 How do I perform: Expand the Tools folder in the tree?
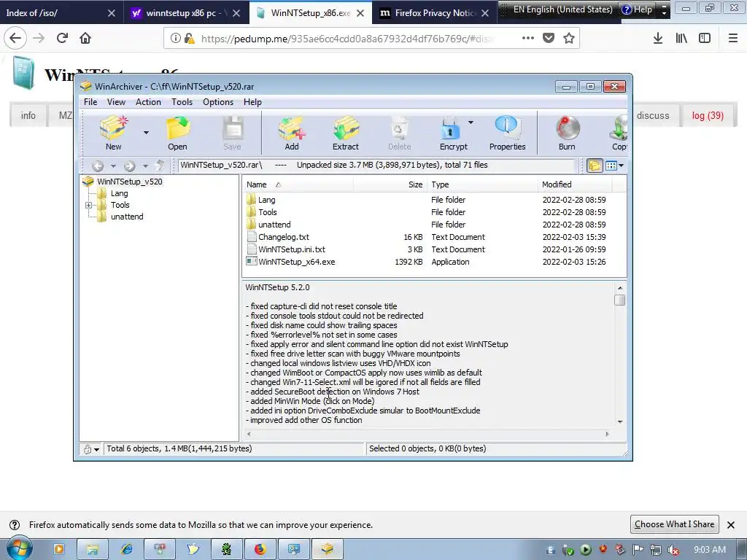(88, 205)
